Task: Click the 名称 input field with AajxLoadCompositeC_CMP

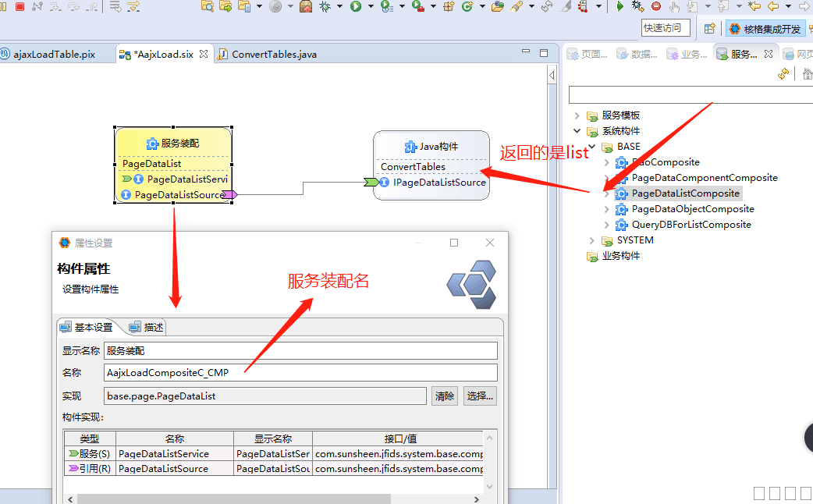Action: 300,373
